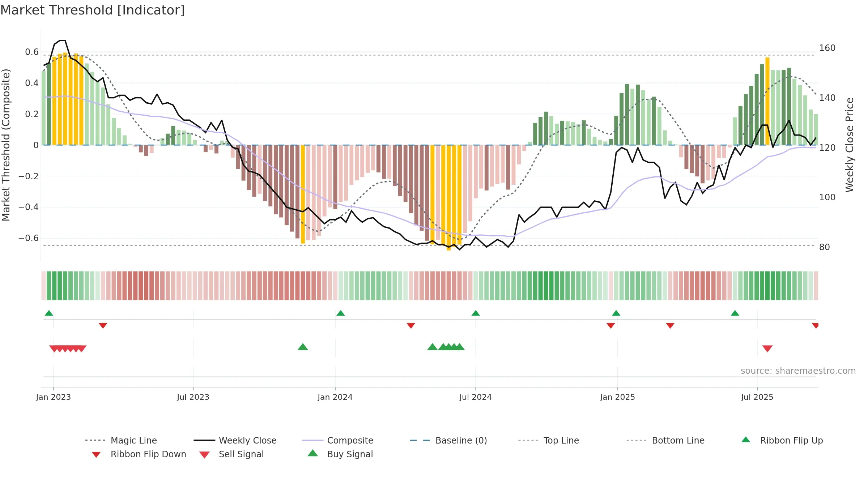868x488 pixels.
Task: Click the Jan 2023 x-axis label
Action: point(54,397)
